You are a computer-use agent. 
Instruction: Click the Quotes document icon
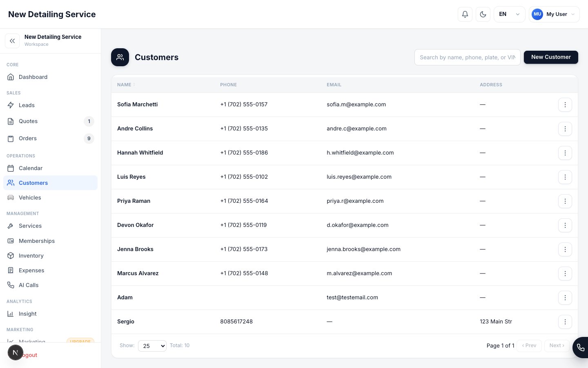[x=11, y=121]
